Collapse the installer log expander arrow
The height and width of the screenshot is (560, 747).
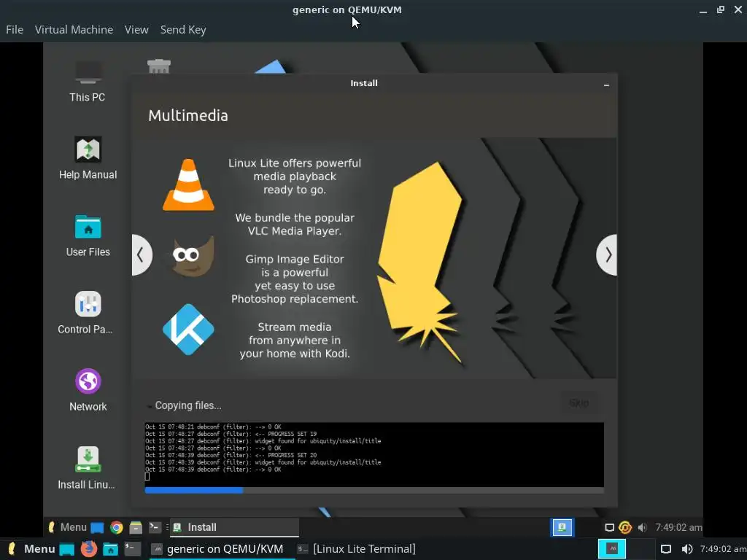coord(149,406)
